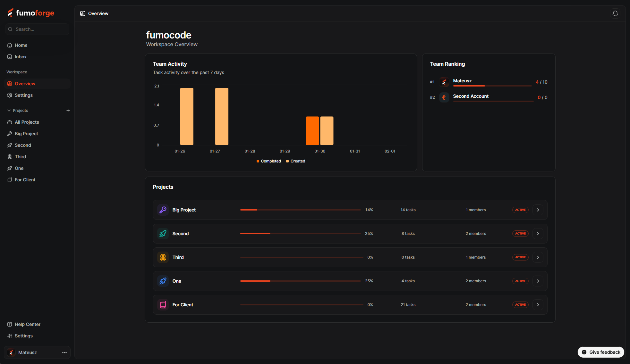This screenshot has width=630, height=364.
Task: Add a new project with plus icon
Action: click(68, 111)
